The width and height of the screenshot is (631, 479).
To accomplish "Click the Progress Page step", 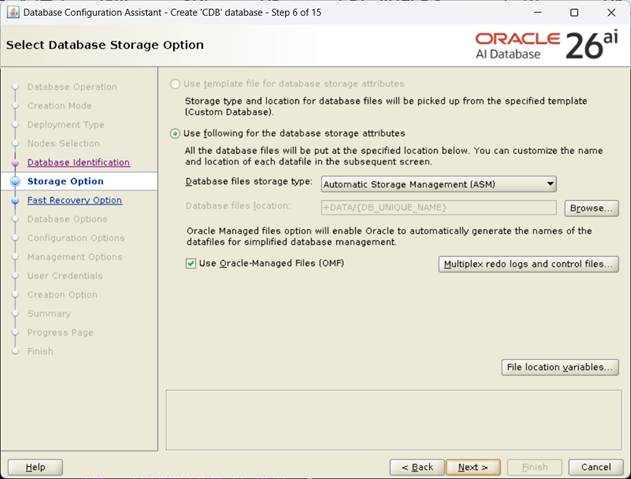I will pyautogui.click(x=60, y=332).
